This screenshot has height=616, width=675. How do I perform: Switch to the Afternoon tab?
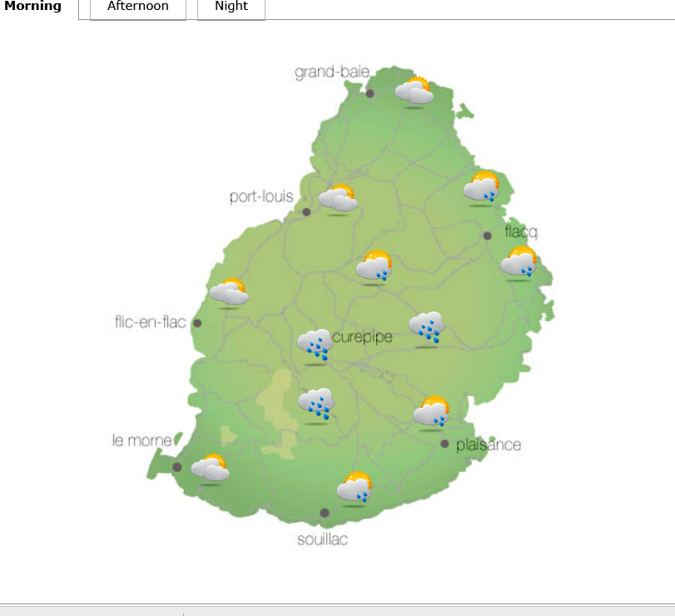click(x=137, y=7)
